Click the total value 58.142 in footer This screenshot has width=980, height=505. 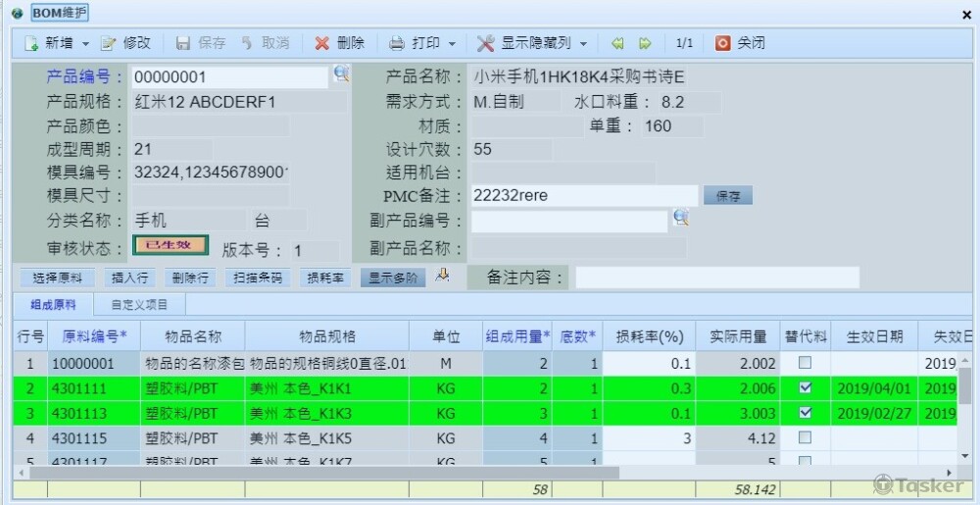click(755, 490)
